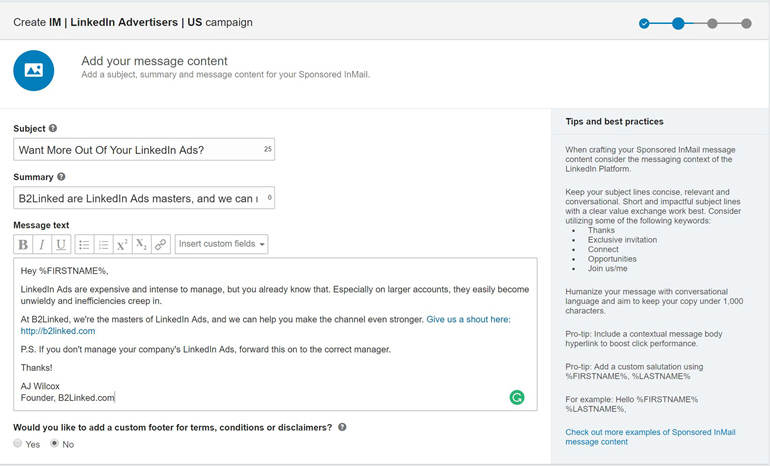Image resolution: width=770 pixels, height=466 pixels.
Task: Toggle bold formatting in message toolbar
Action: point(23,245)
